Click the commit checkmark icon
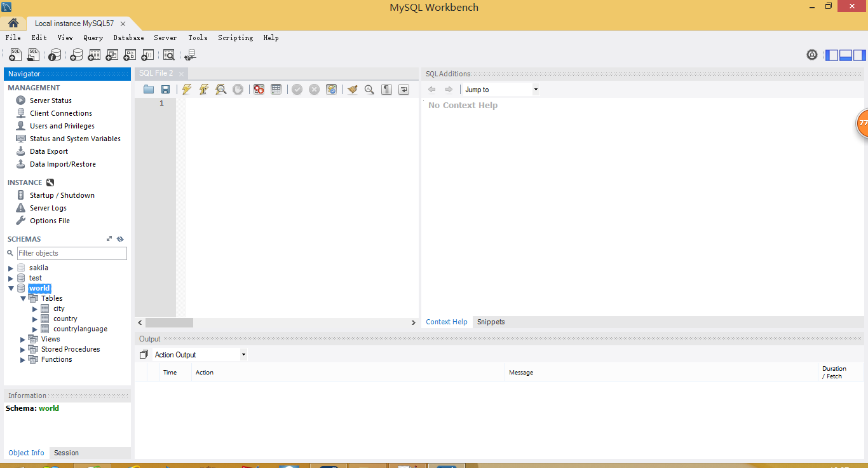Viewport: 868px width, 468px height. tap(297, 90)
